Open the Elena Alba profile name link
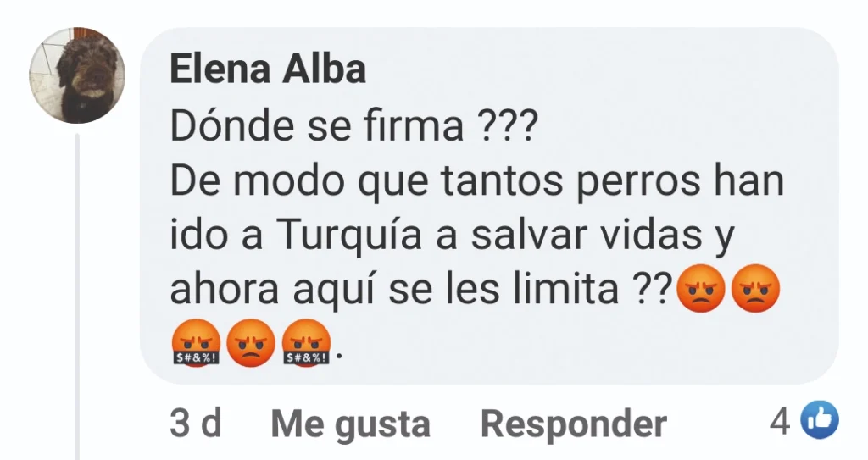 (x=268, y=69)
